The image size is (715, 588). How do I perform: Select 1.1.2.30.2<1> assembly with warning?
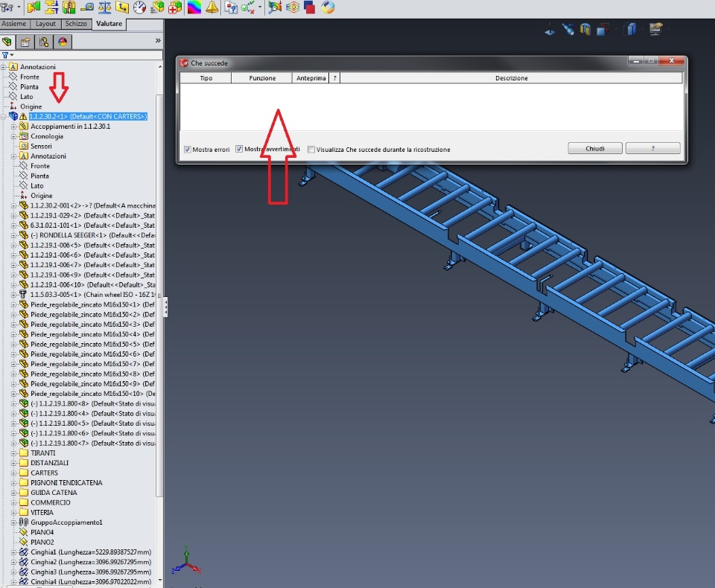(88, 117)
